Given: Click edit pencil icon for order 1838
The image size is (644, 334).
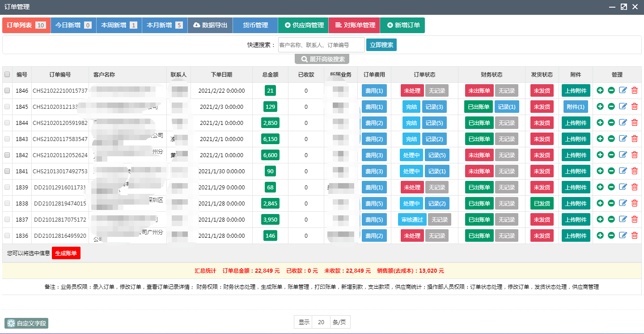Looking at the screenshot, I should 623,203.
